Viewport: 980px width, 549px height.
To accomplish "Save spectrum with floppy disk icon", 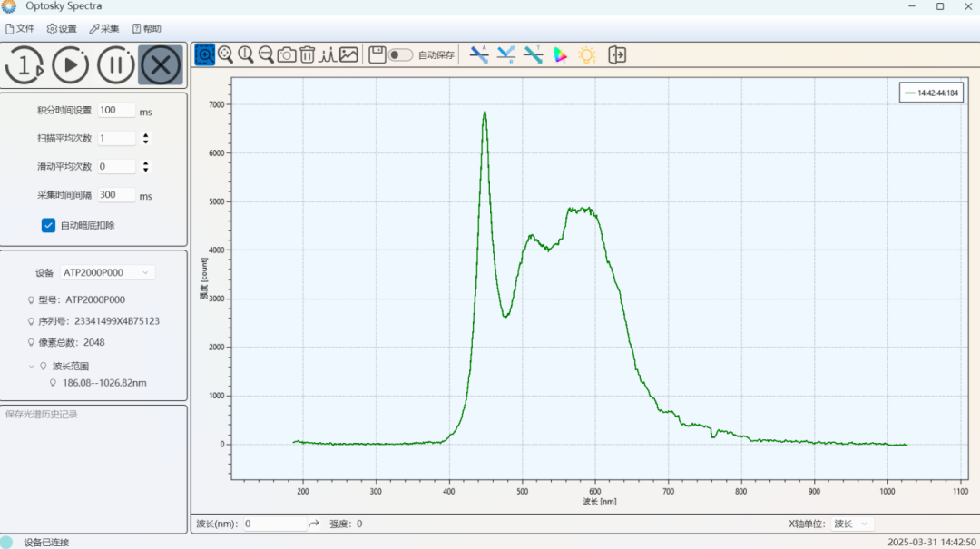I will 377,54.
